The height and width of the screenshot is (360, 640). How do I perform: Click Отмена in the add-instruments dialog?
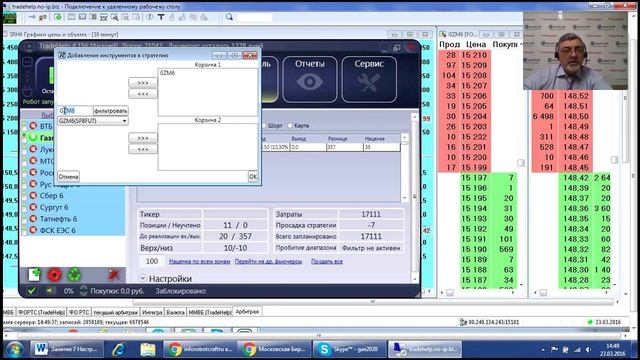pyautogui.click(x=68, y=177)
